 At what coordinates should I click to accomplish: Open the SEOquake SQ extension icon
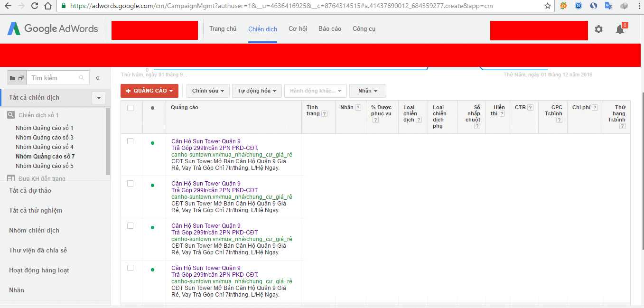(x=563, y=6)
